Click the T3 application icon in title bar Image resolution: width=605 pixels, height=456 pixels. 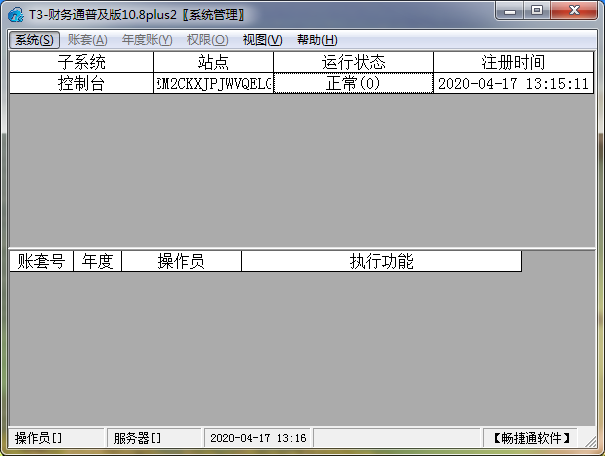[x=16, y=15]
